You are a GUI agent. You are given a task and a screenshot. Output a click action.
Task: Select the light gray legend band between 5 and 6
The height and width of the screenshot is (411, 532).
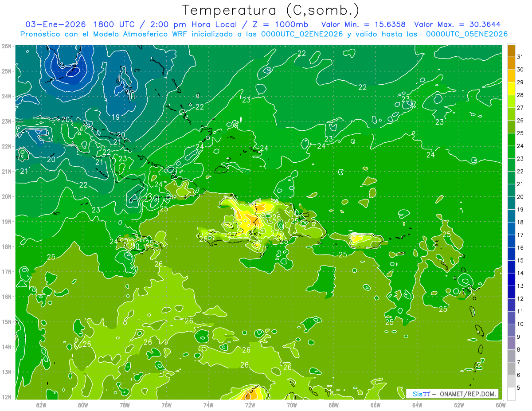511,381
